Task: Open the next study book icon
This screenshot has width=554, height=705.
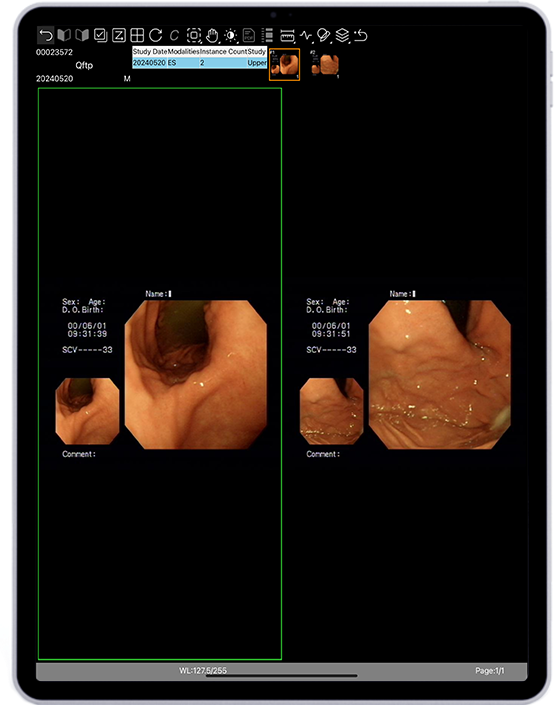Action: click(82, 35)
